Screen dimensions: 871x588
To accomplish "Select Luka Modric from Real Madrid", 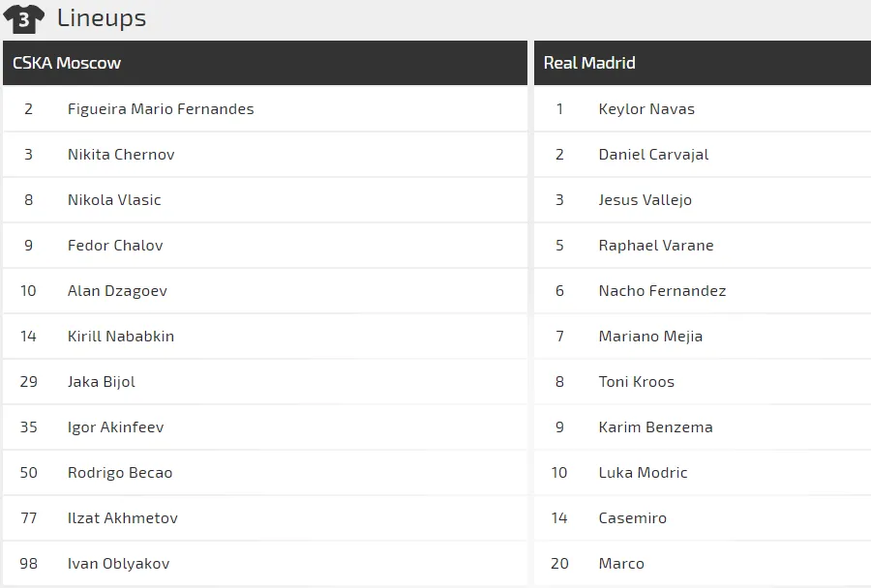I will point(643,473).
